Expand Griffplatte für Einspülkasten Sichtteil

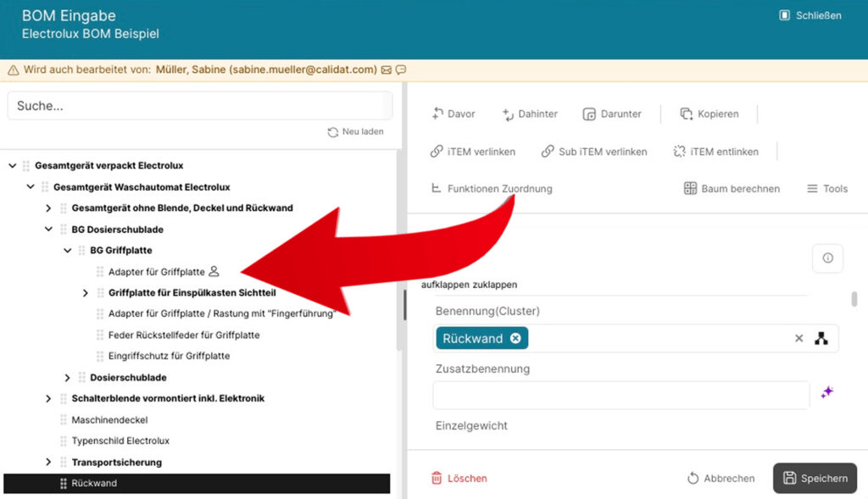pos(86,292)
